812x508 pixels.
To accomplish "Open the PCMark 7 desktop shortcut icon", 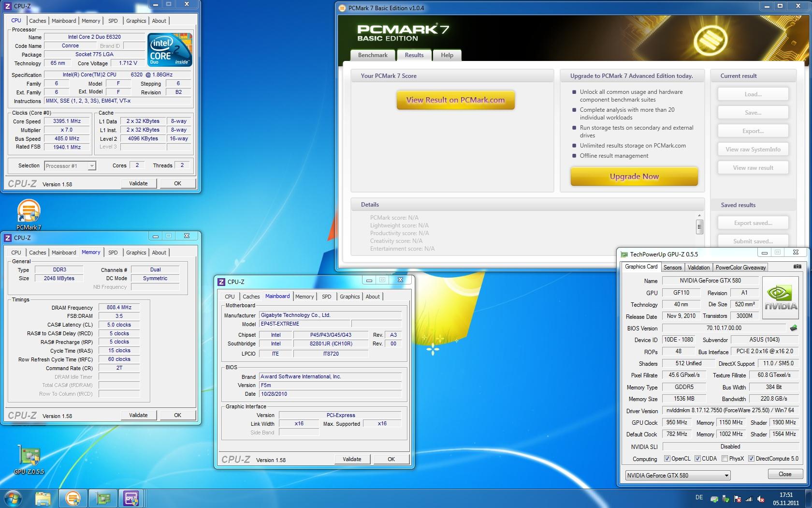I will (x=29, y=214).
